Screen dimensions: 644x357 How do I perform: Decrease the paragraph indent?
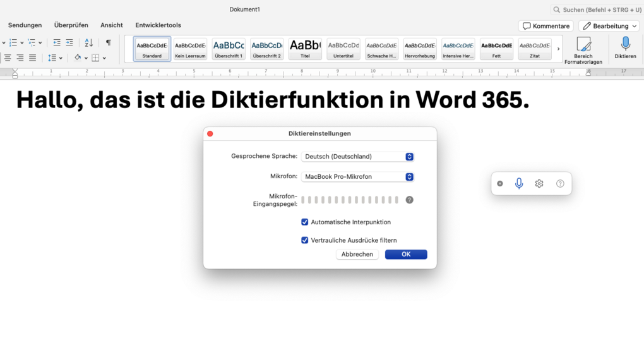57,42
